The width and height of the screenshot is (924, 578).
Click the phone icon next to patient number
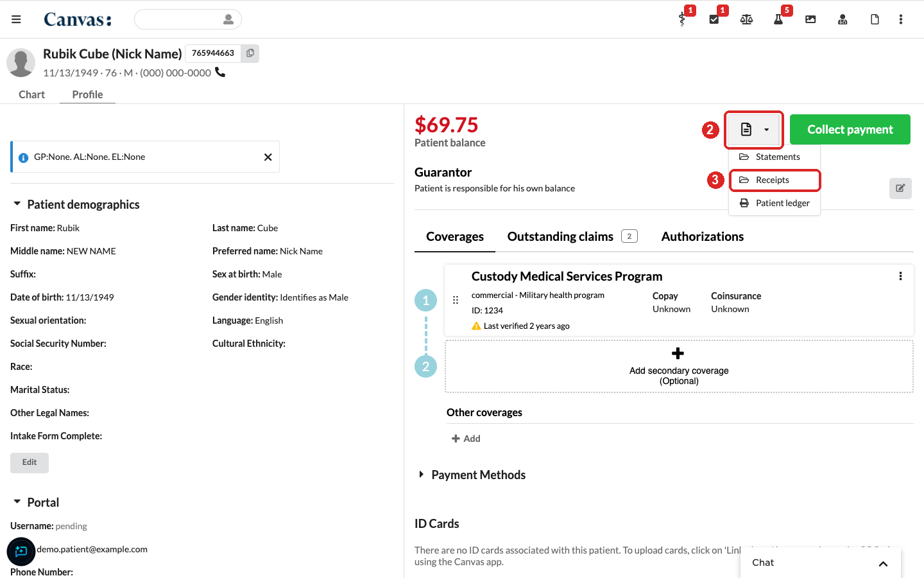(220, 72)
